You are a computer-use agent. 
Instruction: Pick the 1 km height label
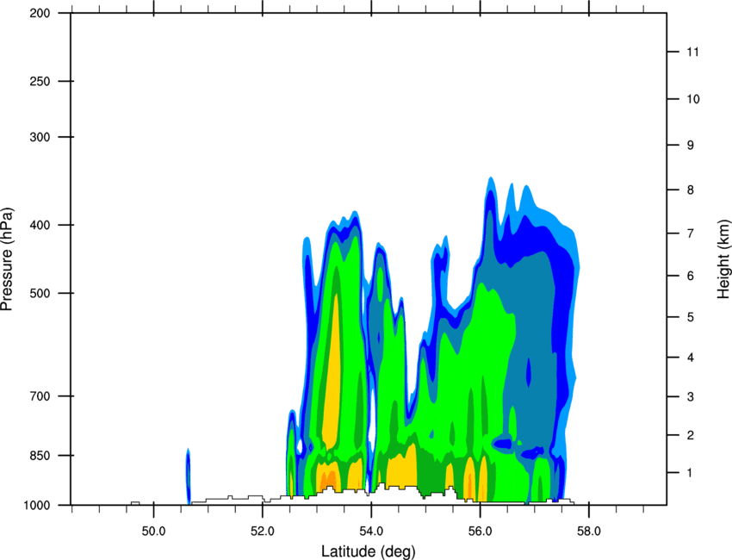(x=691, y=473)
